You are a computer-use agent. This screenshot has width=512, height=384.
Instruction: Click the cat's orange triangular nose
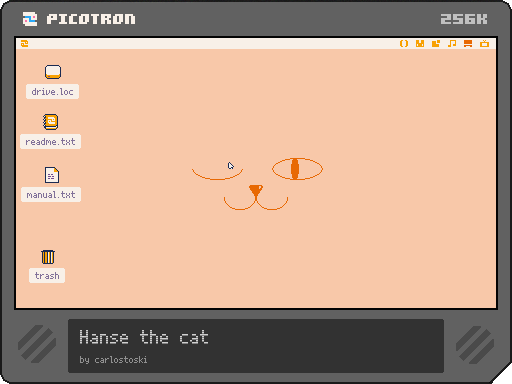pos(256,191)
